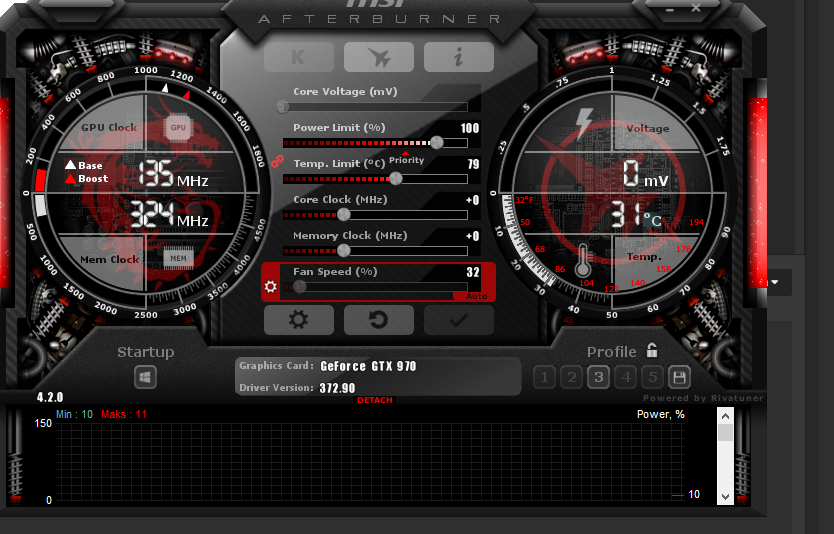Click the Temp. Limit slider handle
834x534 pixels.
pyautogui.click(x=396, y=179)
